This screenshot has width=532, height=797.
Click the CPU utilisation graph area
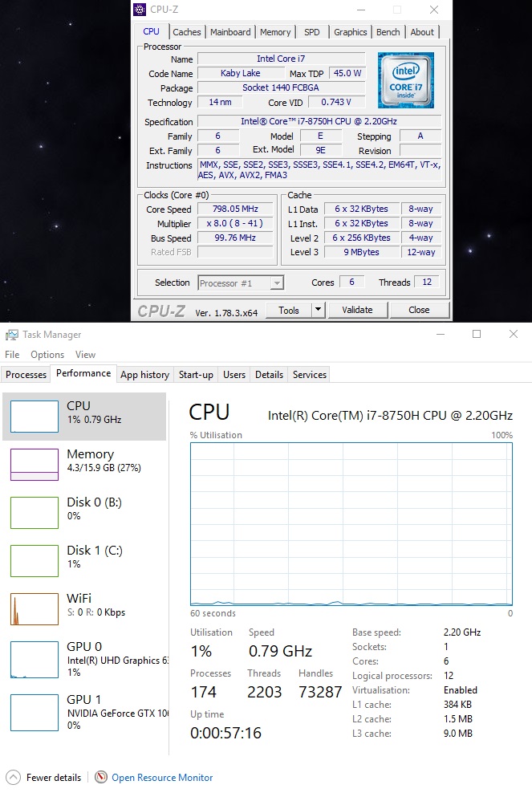351,524
